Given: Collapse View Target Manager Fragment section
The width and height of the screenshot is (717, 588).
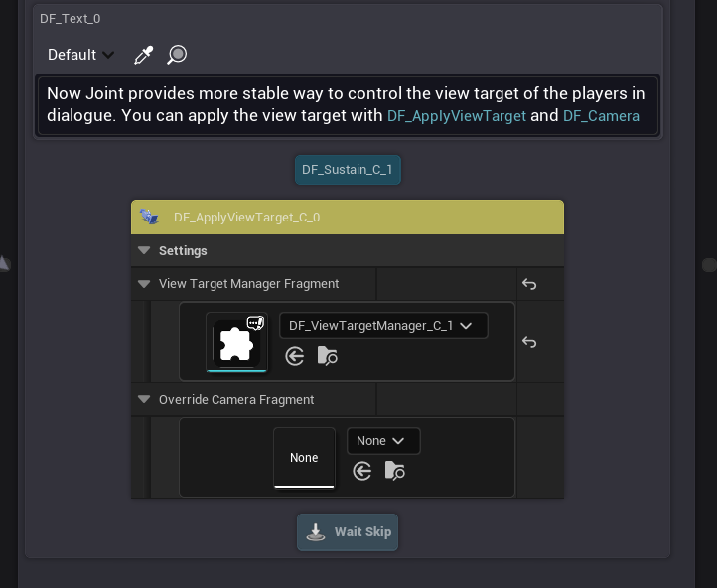Looking at the screenshot, I should click(x=144, y=284).
